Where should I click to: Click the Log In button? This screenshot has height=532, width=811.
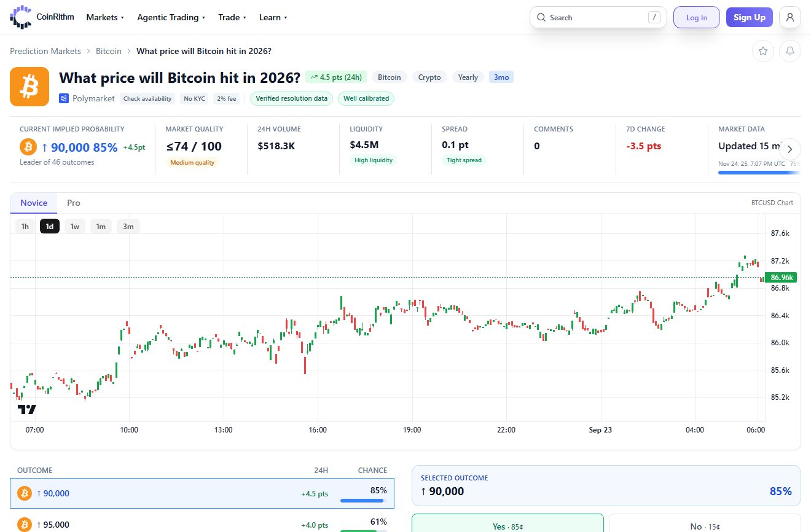point(697,17)
